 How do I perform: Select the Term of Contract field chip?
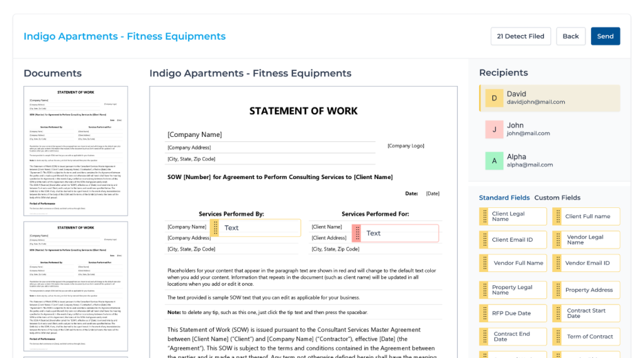pyautogui.click(x=586, y=336)
